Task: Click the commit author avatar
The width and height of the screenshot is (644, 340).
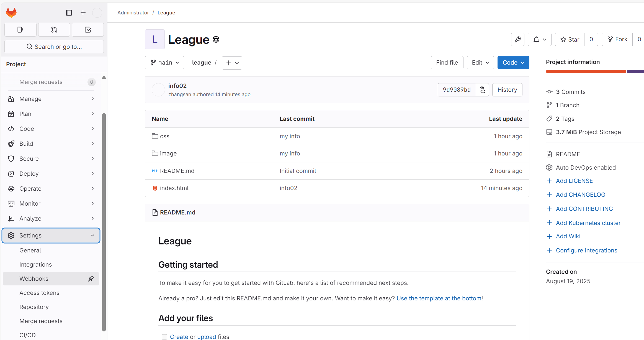Action: click(x=158, y=90)
